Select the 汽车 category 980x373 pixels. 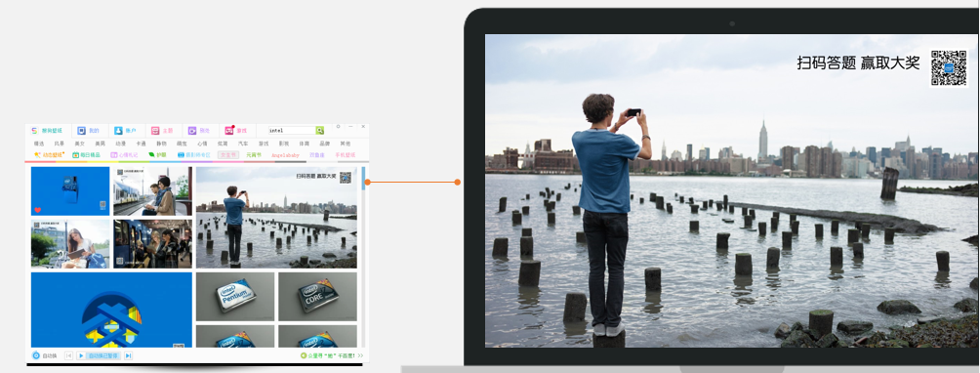pyautogui.click(x=243, y=144)
